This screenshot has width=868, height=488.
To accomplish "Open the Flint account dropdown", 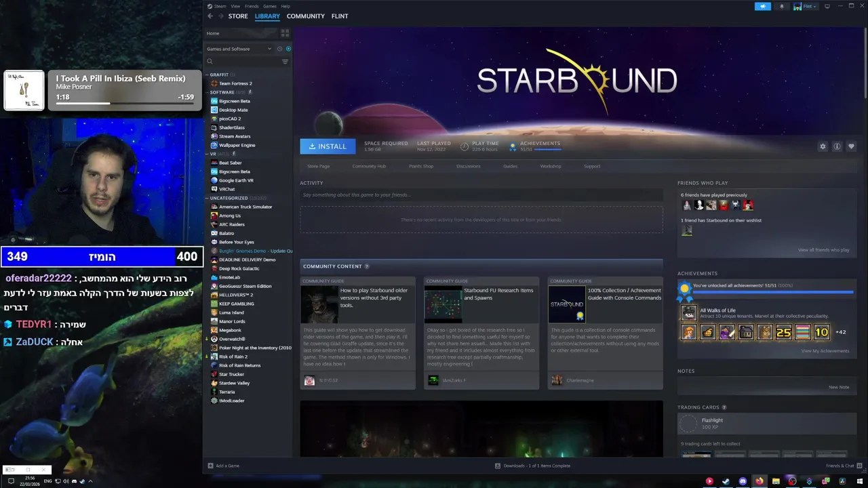I will click(x=806, y=6).
